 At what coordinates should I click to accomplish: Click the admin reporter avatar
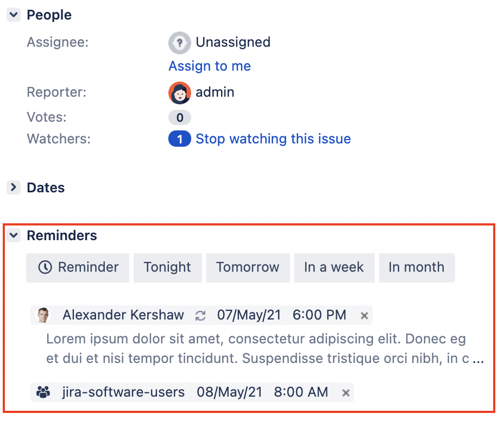[x=179, y=92]
